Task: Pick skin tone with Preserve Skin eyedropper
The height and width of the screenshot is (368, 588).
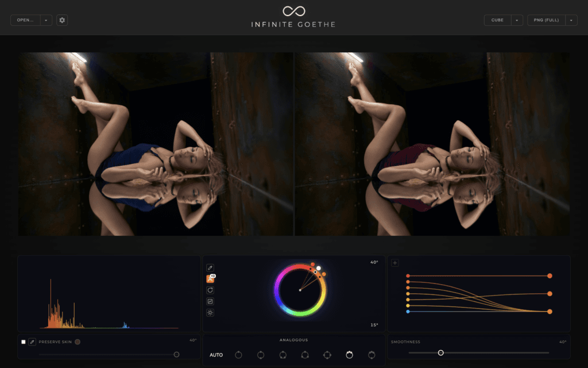Action: pos(32,342)
